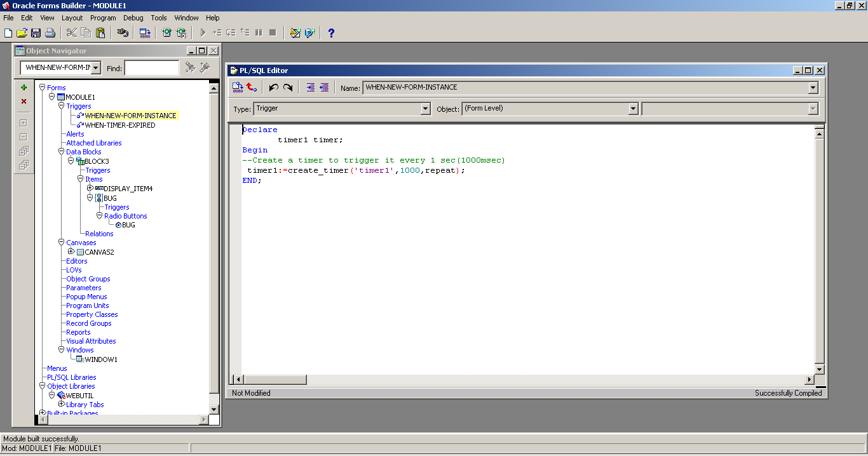The height and width of the screenshot is (456, 868).
Task: Select the Connect database plug icon
Action: [x=123, y=32]
